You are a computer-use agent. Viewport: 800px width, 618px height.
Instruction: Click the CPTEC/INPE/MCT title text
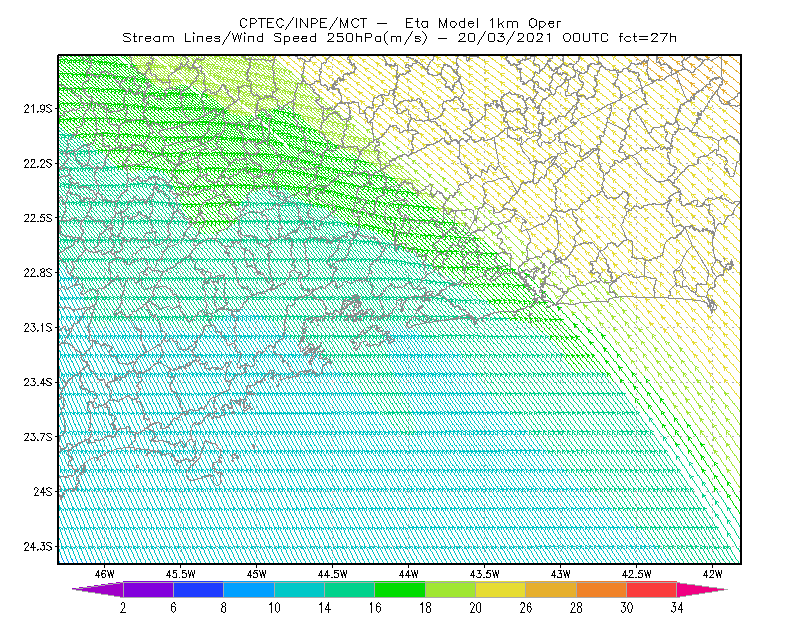[303, 23]
